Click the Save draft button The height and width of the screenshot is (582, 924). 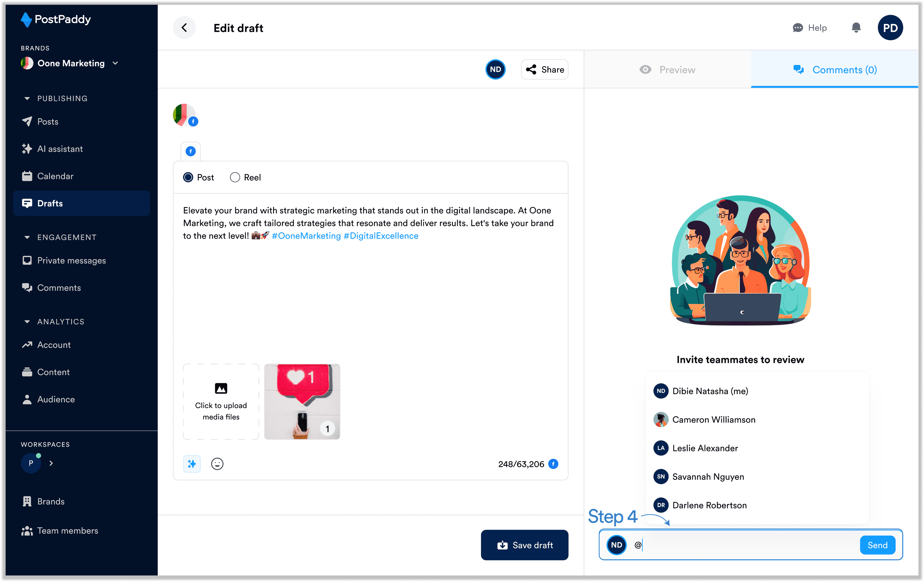(524, 545)
